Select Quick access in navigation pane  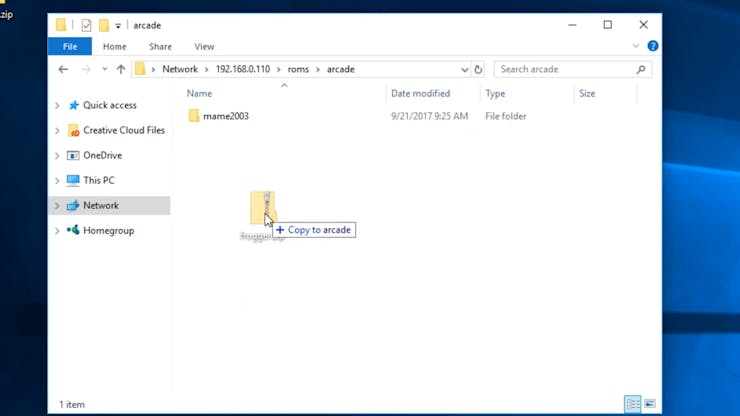point(109,105)
